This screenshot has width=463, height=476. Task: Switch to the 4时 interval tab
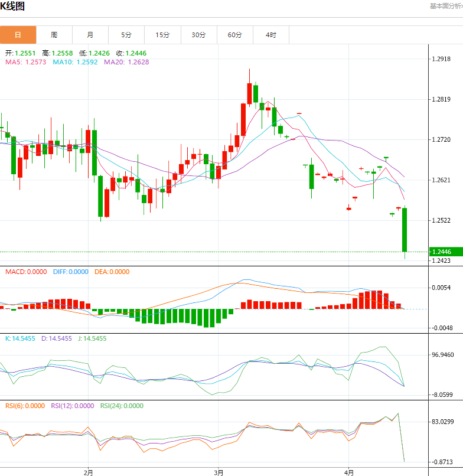pyautogui.click(x=270, y=35)
